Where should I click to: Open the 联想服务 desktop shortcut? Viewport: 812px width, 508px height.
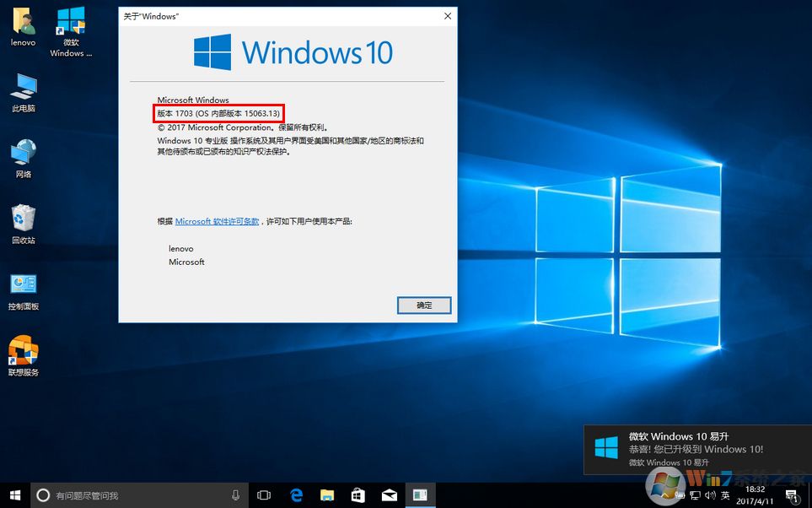pos(24,355)
